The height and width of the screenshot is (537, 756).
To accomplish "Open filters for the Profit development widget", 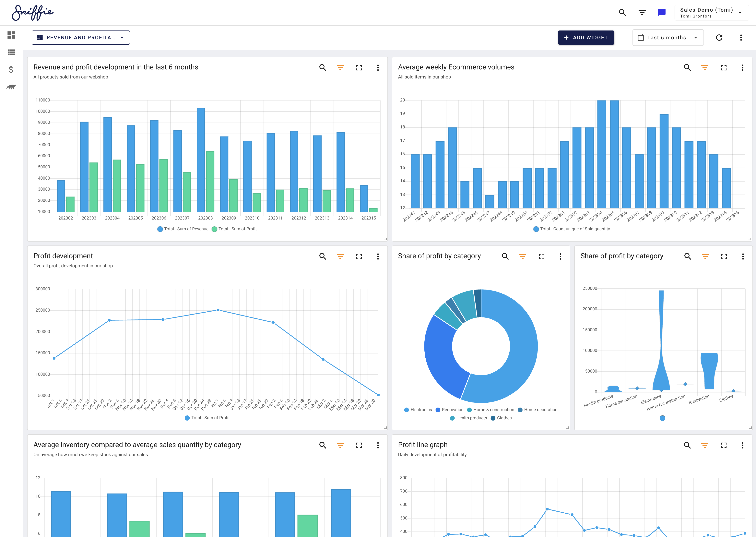I will coord(340,257).
